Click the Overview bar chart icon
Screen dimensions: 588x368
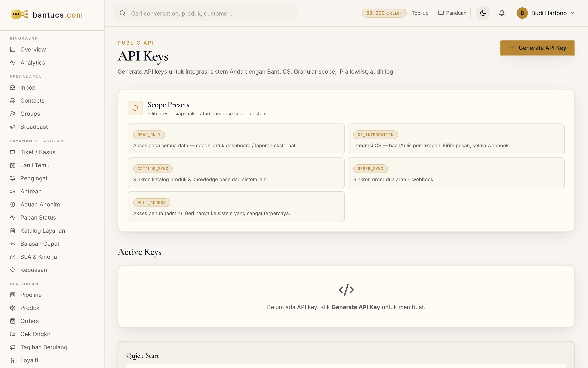pyautogui.click(x=13, y=49)
